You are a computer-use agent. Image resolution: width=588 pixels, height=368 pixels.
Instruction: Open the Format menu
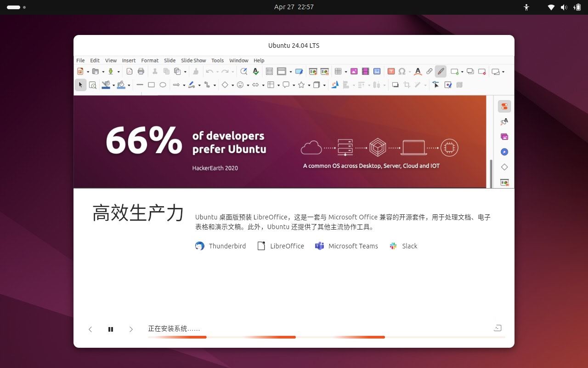coord(150,60)
